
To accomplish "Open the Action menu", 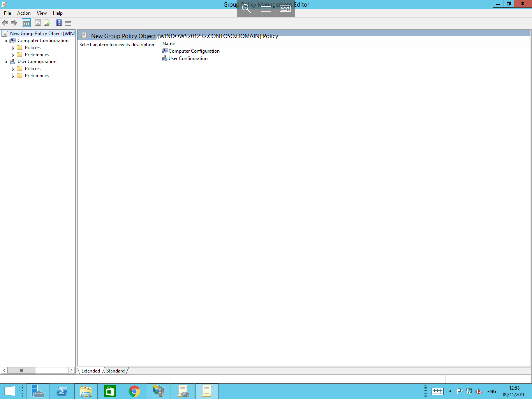I will tap(24, 13).
